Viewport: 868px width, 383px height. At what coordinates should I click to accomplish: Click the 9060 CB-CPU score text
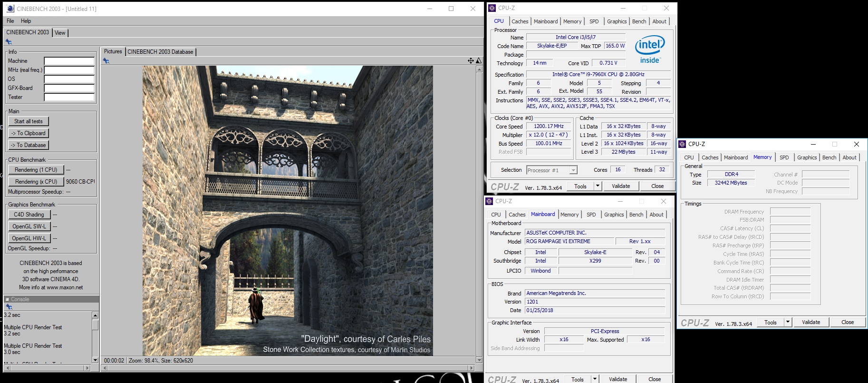click(80, 182)
